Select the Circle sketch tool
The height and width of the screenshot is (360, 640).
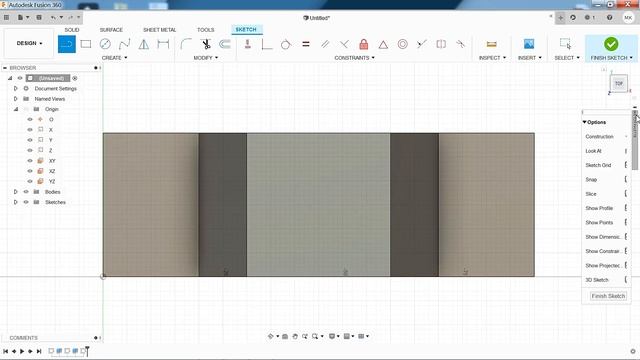105,44
